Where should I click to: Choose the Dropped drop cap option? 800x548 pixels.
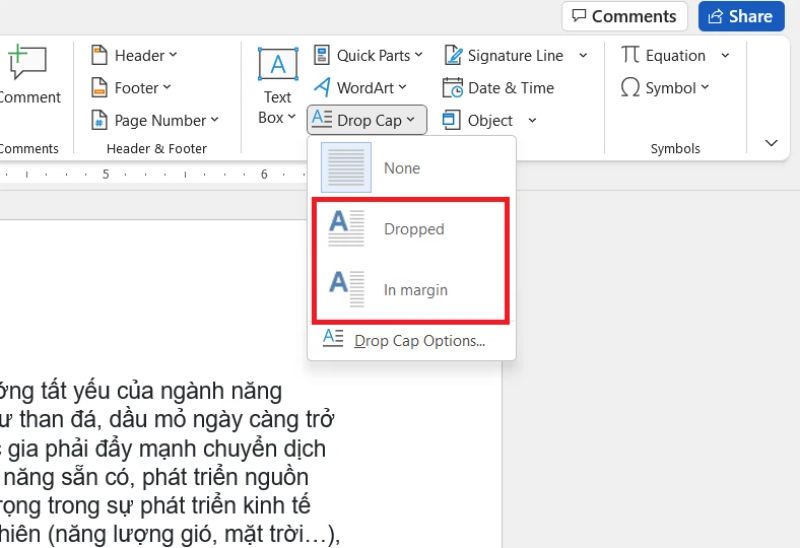coord(411,229)
